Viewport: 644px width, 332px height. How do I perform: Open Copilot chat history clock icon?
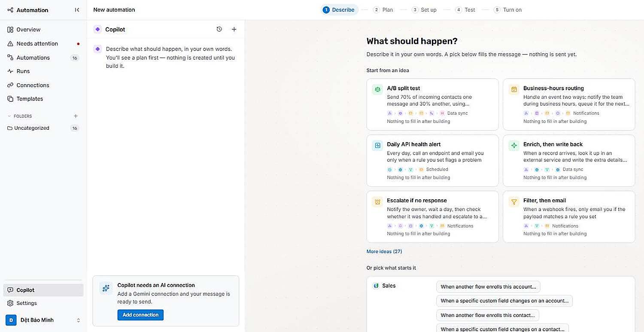tap(219, 29)
